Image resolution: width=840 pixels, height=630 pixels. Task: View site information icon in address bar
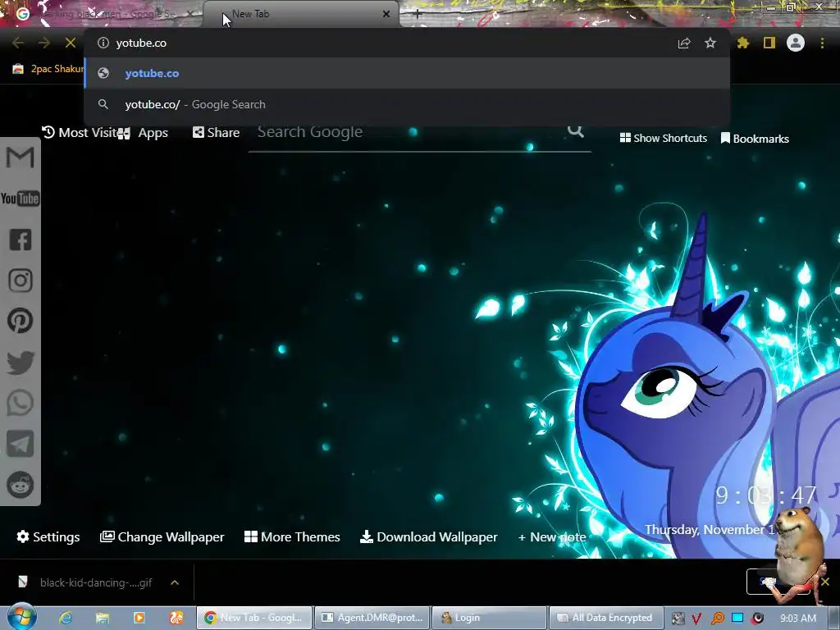[103, 43]
